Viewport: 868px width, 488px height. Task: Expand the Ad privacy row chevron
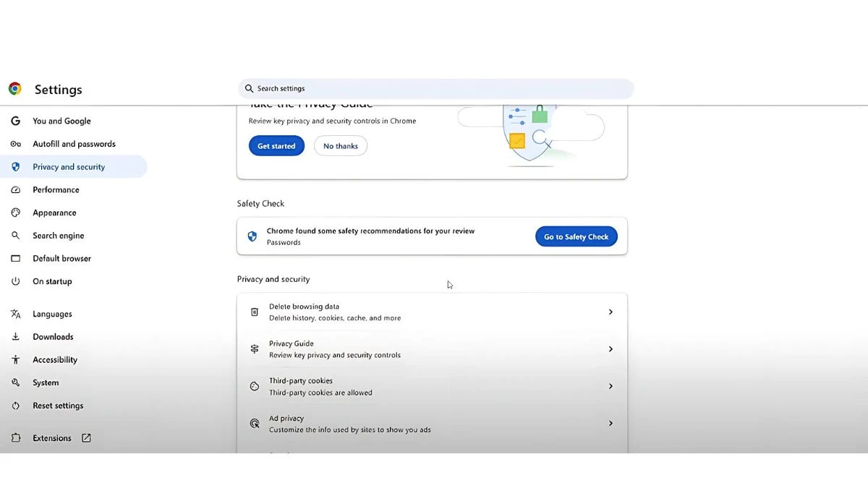tap(610, 424)
